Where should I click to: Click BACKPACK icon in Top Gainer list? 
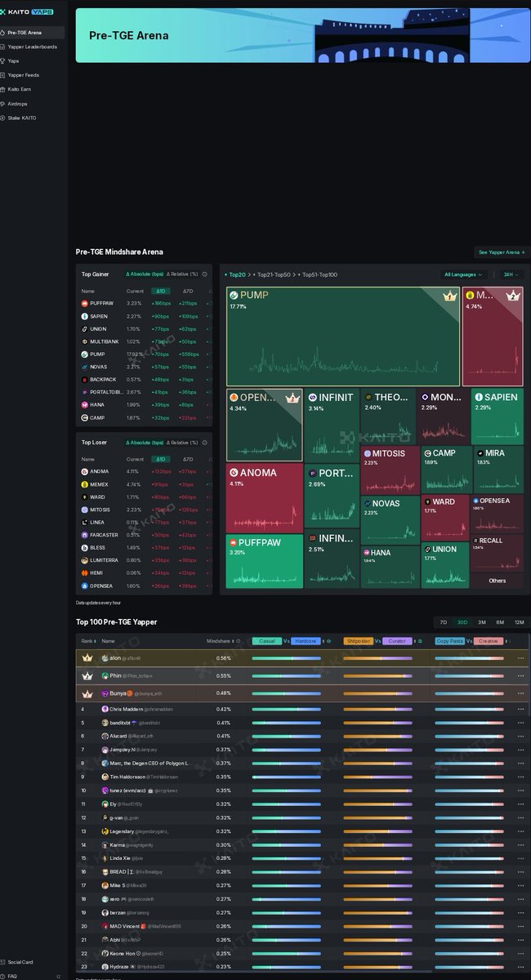84,380
